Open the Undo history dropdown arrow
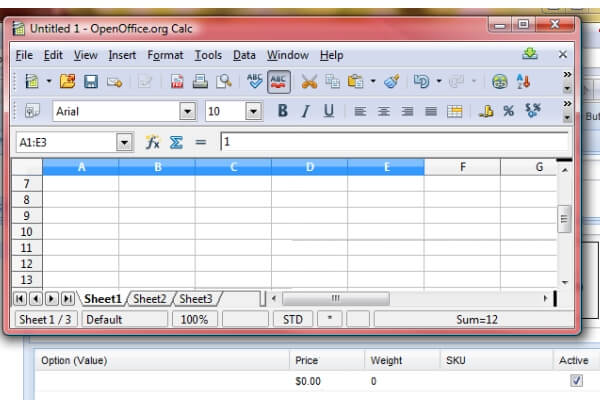 (x=439, y=81)
